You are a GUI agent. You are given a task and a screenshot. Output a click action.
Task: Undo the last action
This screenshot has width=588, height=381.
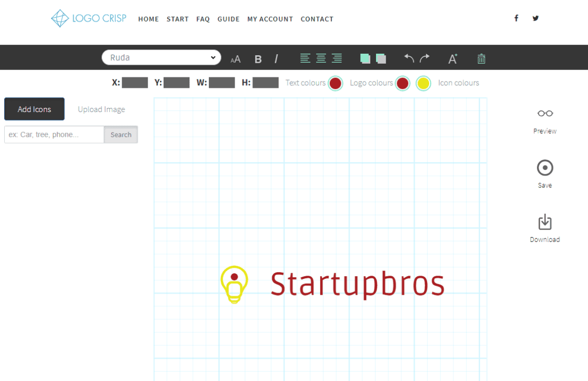409,58
